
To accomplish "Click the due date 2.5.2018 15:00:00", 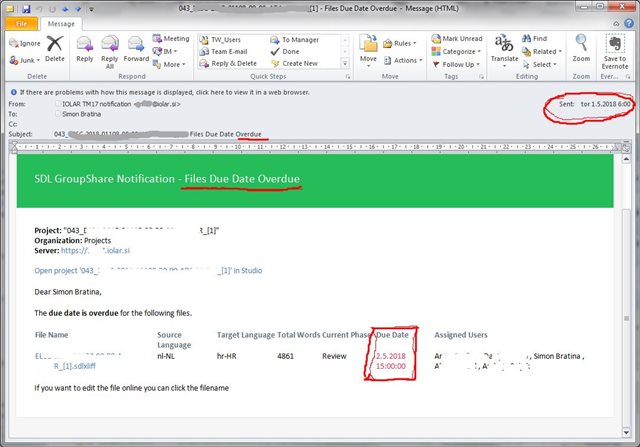I will [x=391, y=361].
